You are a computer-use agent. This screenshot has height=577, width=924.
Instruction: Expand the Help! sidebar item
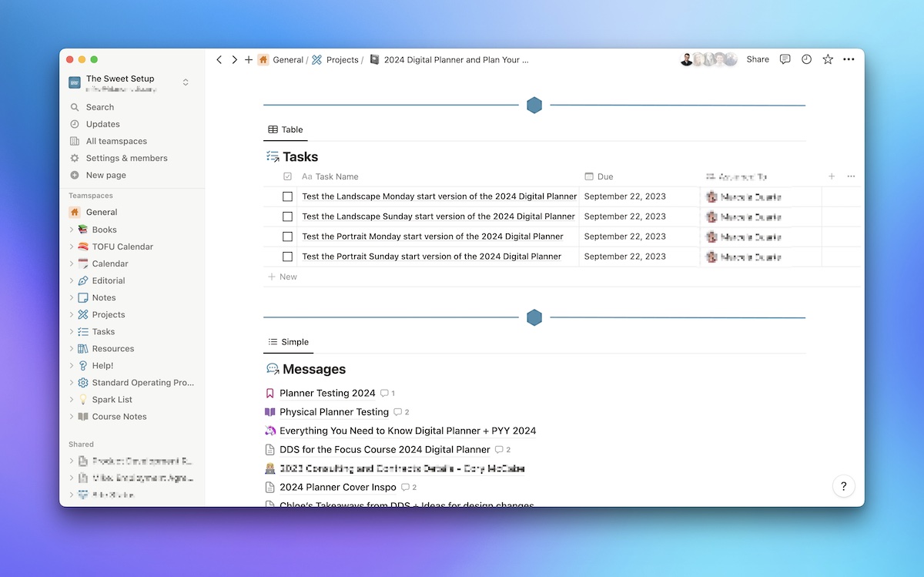72,365
